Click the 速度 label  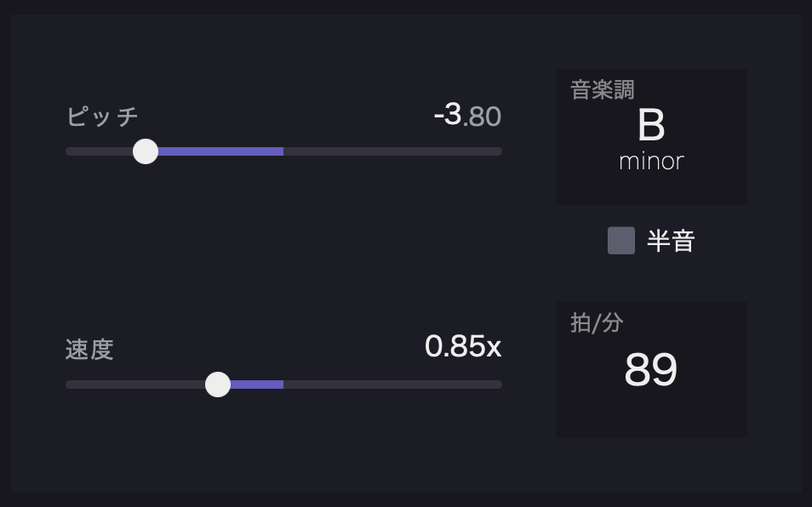point(89,350)
